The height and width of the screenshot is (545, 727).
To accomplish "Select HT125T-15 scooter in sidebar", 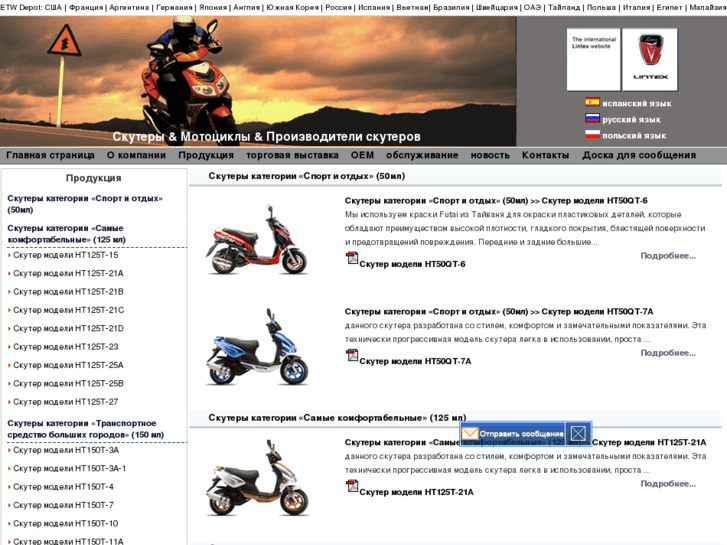I will (x=66, y=255).
